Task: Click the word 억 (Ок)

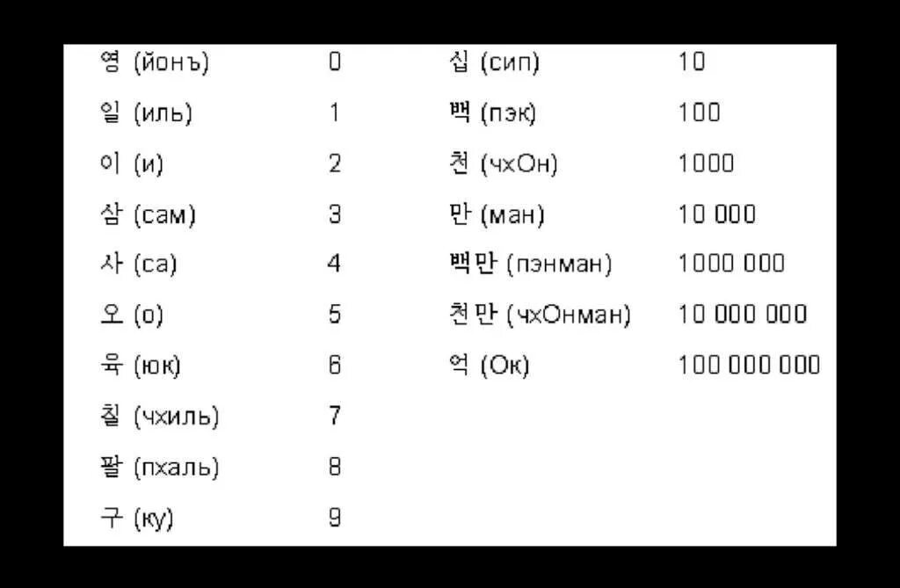Action: 489,366
